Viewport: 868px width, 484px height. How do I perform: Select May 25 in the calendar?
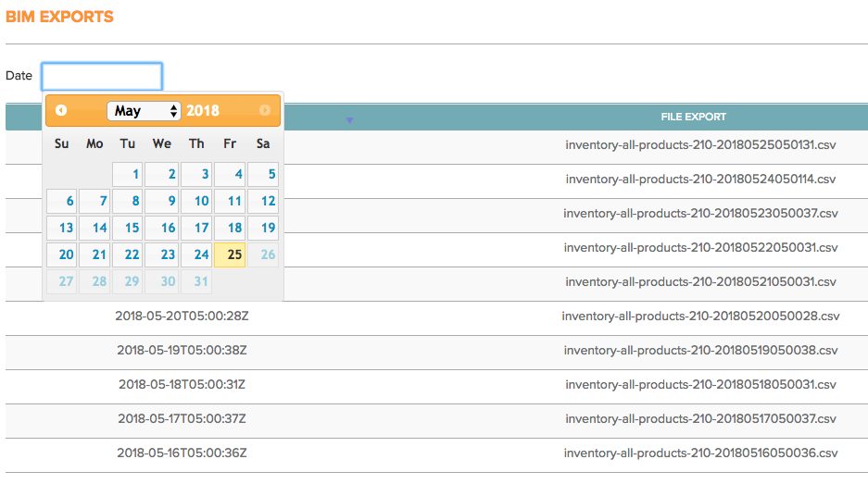[x=230, y=254]
